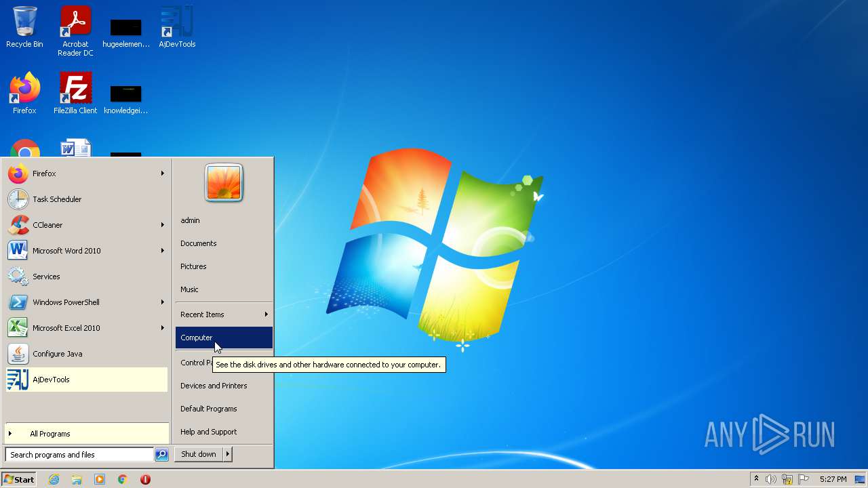The width and height of the screenshot is (868, 488).
Task: Expand All Programs list
Action: (86, 434)
